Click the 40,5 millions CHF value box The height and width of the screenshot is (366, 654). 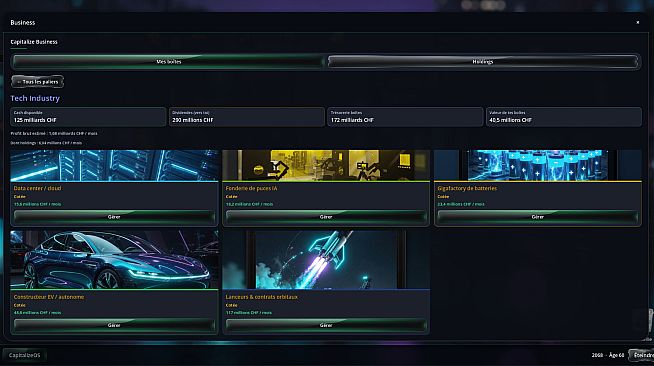[x=563, y=117]
